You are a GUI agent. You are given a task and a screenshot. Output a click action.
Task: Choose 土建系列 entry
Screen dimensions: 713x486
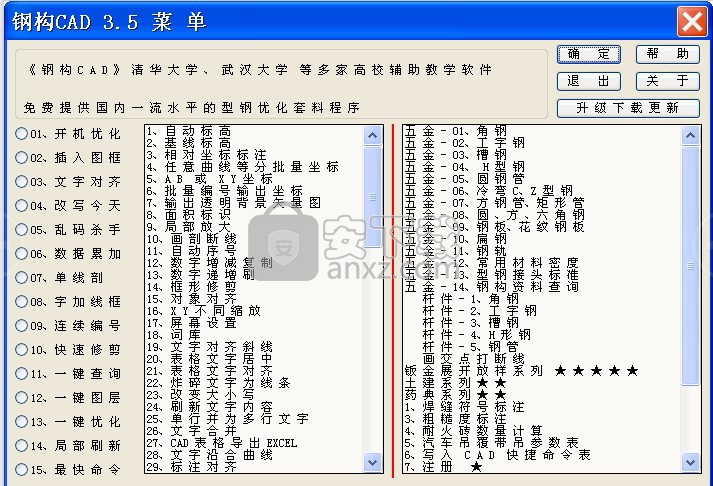coord(455,383)
